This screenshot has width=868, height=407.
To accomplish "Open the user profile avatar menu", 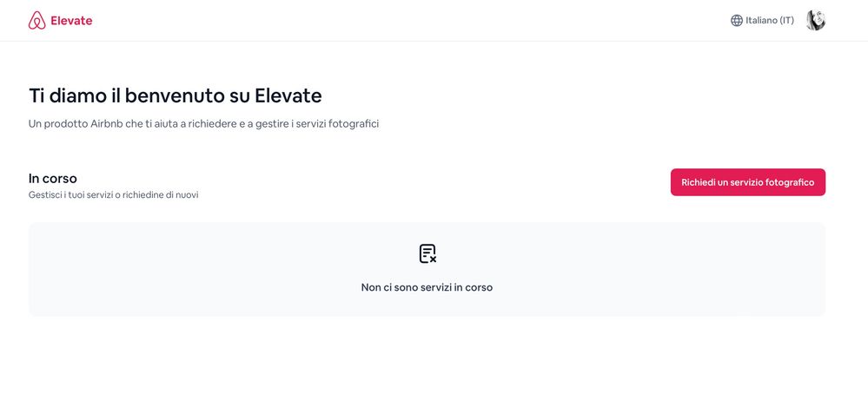I will 815,21.
